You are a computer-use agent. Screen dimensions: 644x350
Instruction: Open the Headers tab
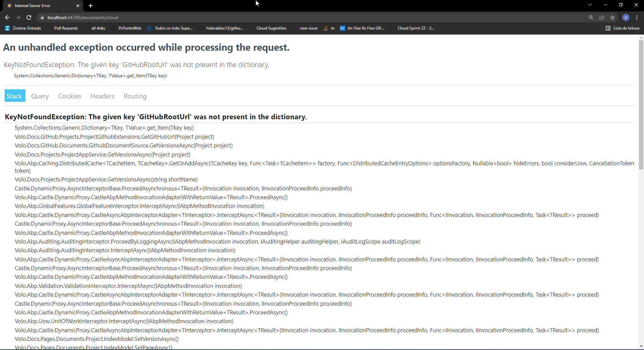(x=102, y=96)
